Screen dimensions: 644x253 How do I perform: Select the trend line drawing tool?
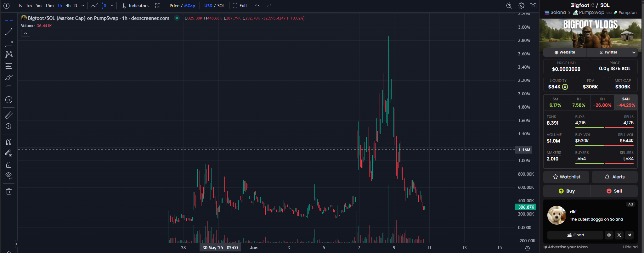tap(9, 32)
